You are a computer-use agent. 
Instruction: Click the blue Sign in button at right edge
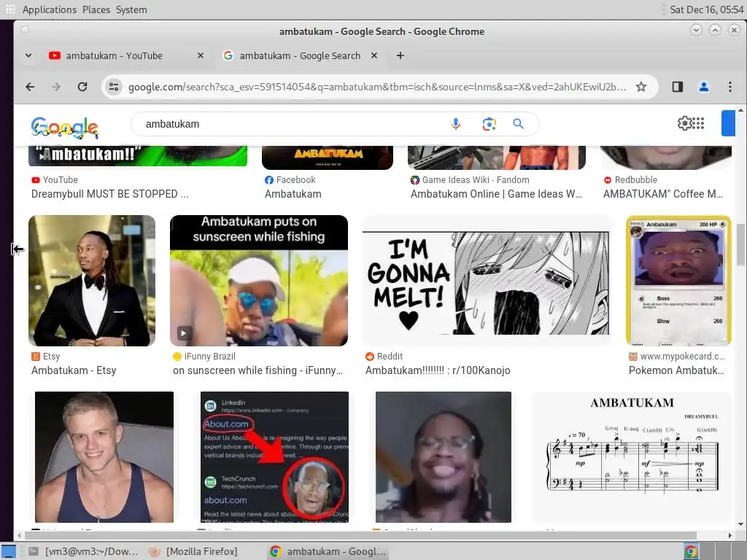click(x=728, y=123)
